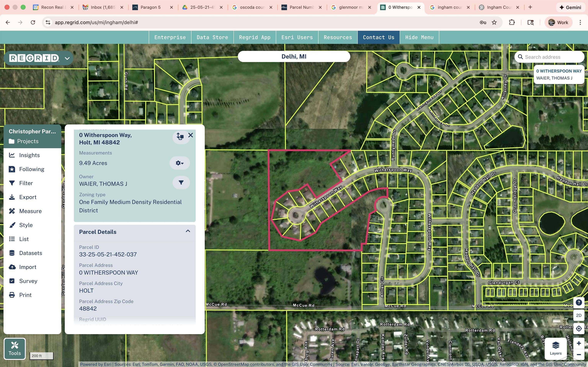Open the Regrid logo dropdown
588x367 pixels.
coord(67,58)
